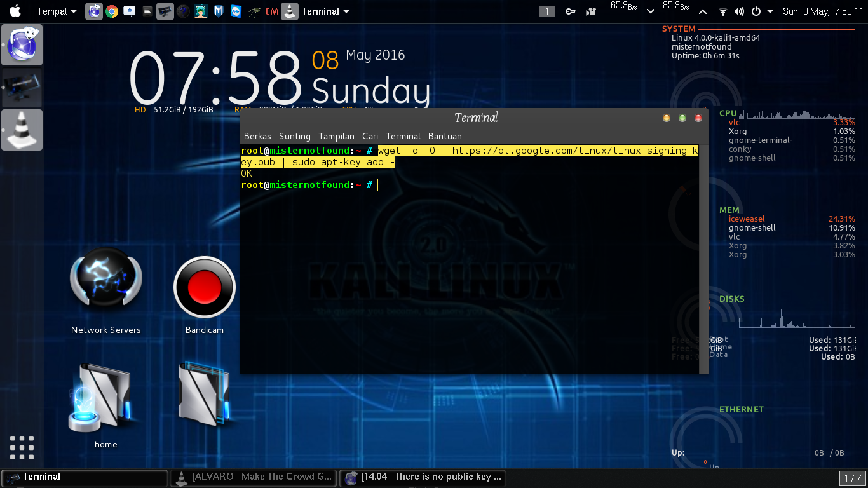
Task: Switch to Terminal in the bottom window list
Action: pyautogui.click(x=85, y=477)
